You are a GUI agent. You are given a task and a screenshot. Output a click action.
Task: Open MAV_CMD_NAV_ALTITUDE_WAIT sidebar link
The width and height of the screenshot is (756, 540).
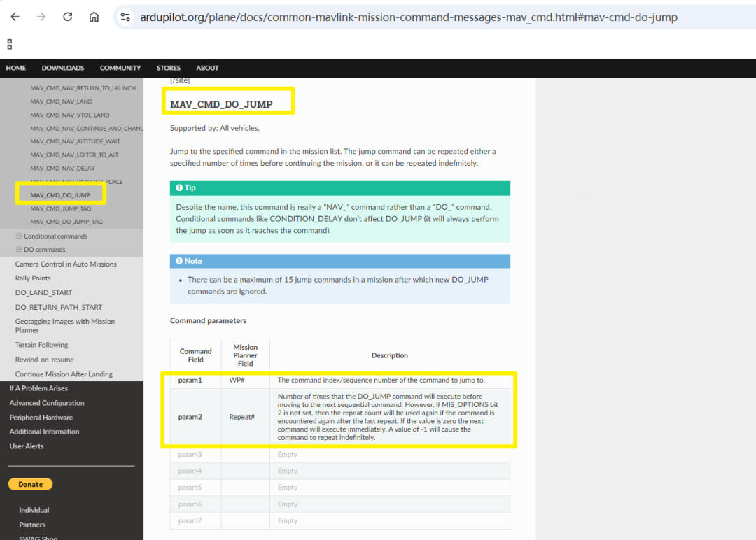[x=75, y=141]
